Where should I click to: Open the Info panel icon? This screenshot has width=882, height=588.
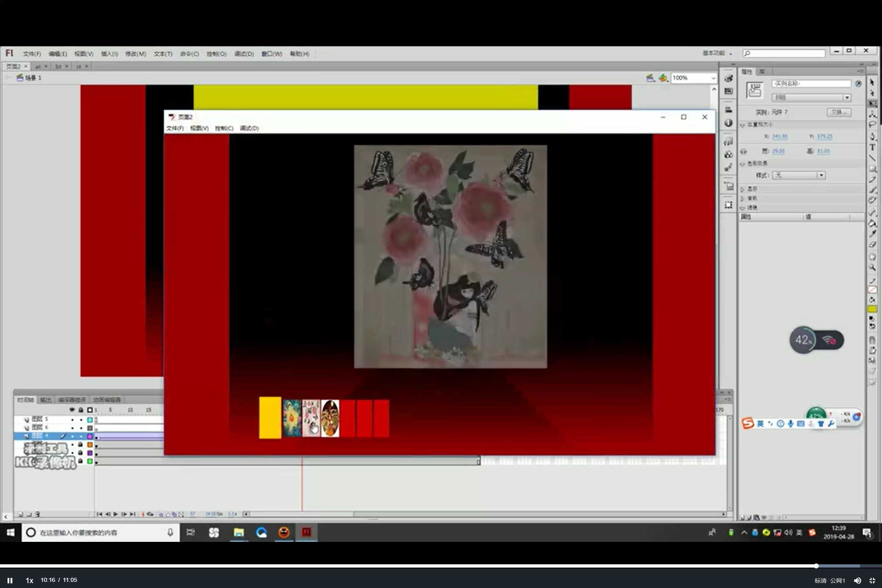tap(728, 123)
